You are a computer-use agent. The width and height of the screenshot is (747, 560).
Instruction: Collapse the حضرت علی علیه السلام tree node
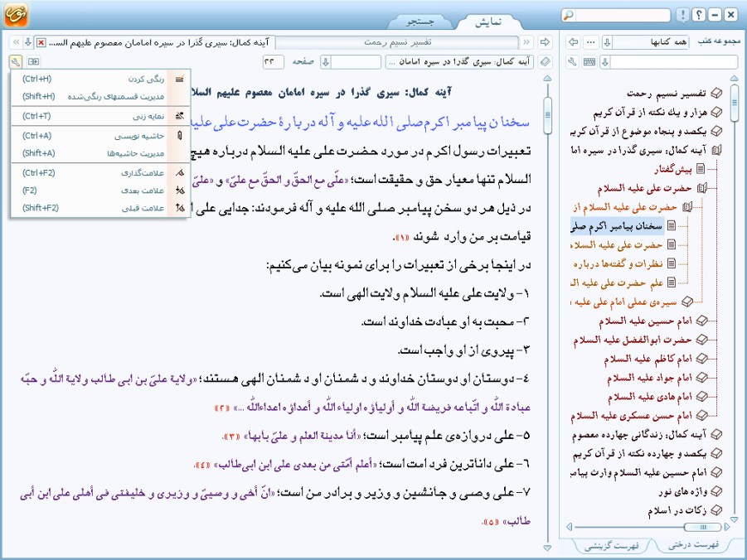(x=701, y=189)
